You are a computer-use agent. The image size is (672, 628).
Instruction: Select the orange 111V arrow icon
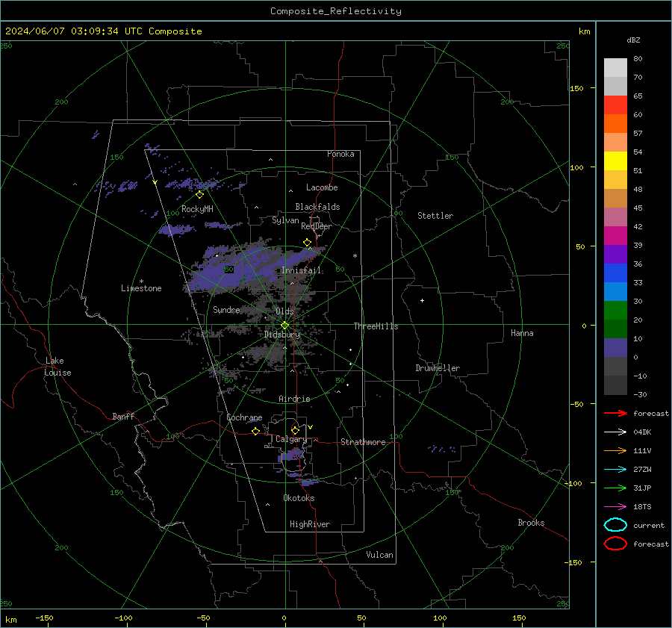[x=615, y=450]
